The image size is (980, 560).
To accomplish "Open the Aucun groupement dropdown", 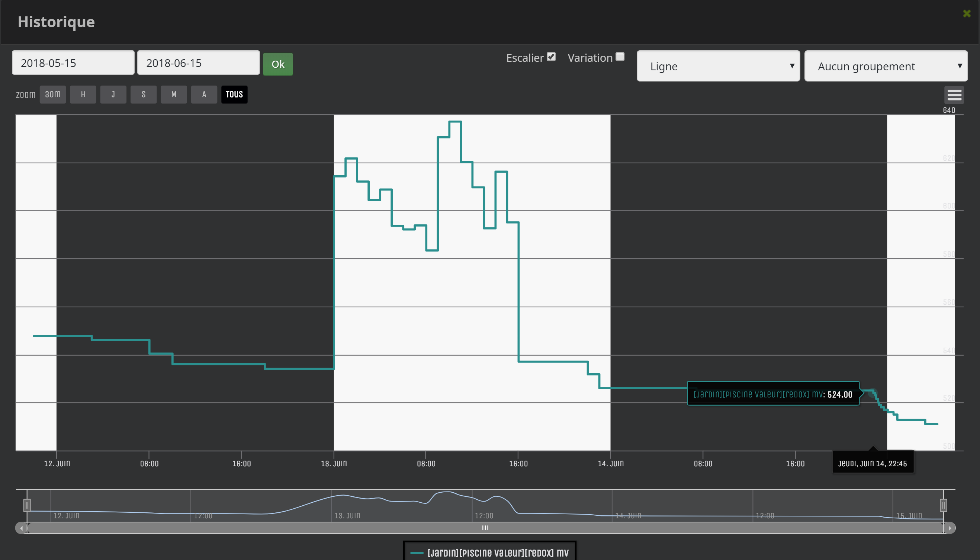I will 886,66.
